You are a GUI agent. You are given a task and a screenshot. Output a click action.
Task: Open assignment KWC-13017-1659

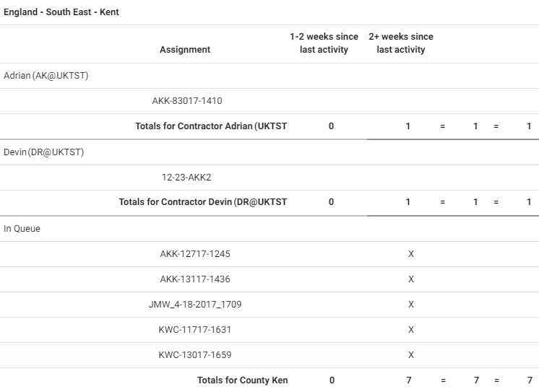pos(195,355)
